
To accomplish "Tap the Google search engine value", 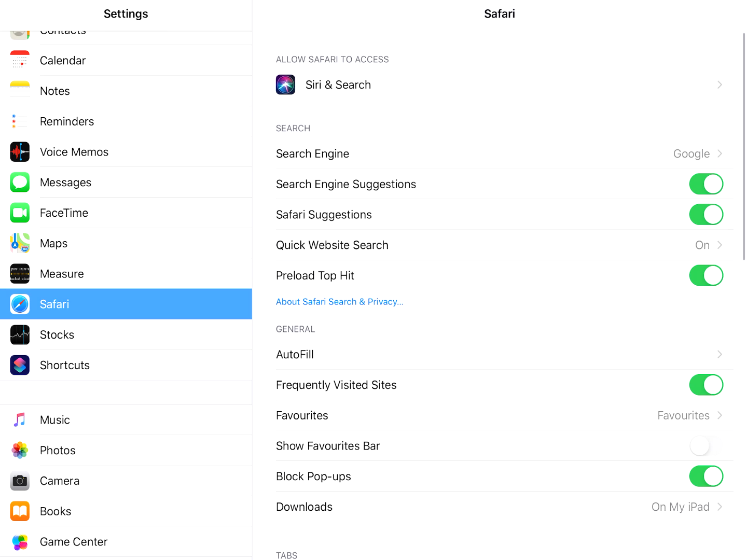I will coord(691,154).
